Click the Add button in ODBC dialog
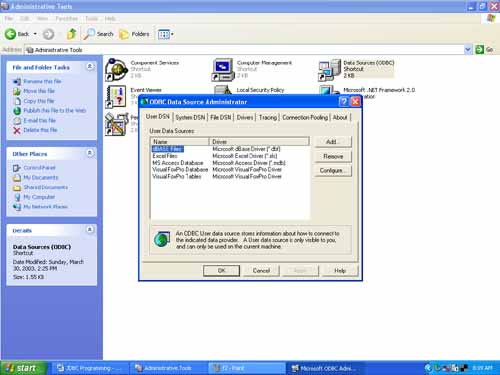The height and width of the screenshot is (375, 500). click(x=333, y=142)
